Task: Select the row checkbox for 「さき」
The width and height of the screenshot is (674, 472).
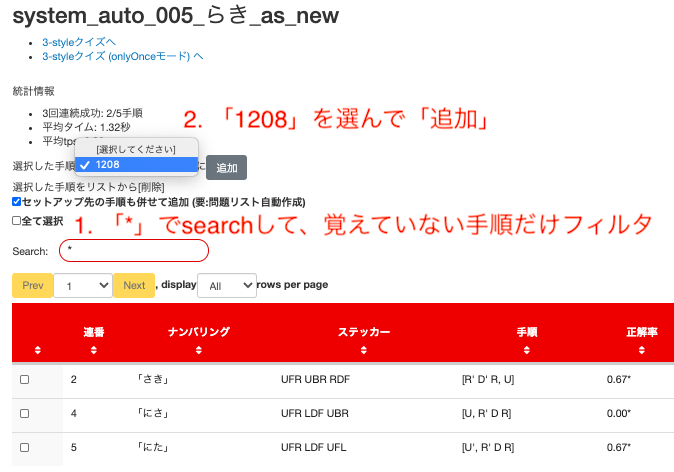Action: [x=25, y=380]
